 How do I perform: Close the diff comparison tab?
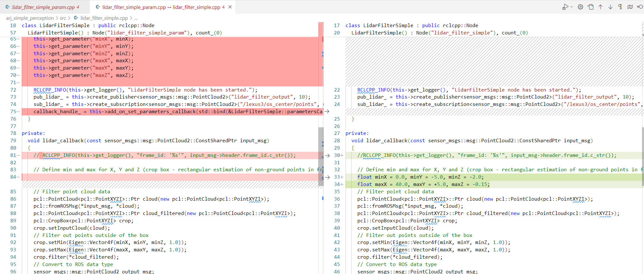tap(230, 7)
